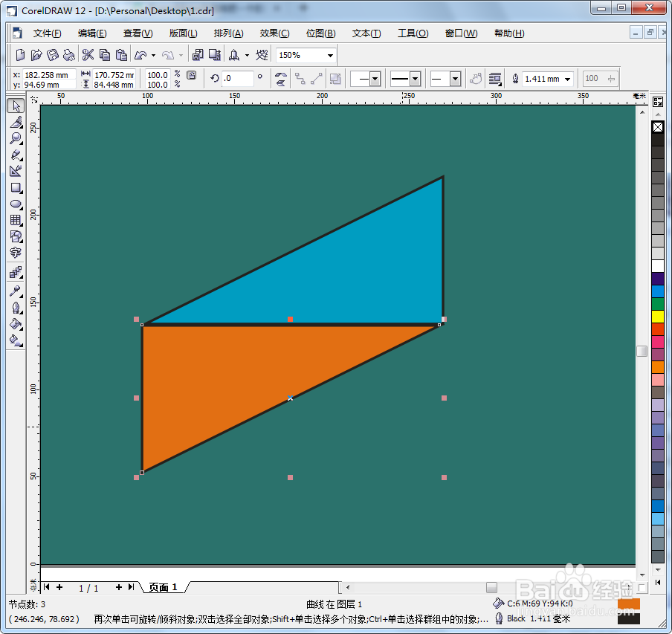
Task: Open the 编辑(E) menu
Action: (x=92, y=33)
